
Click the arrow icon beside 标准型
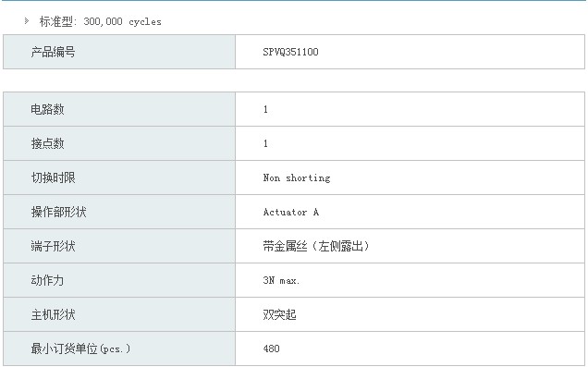(x=27, y=21)
